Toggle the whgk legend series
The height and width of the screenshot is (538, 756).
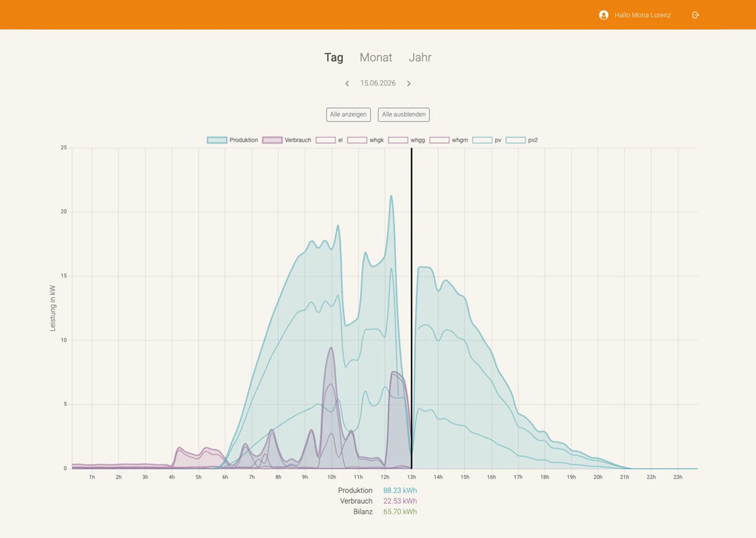coord(365,140)
